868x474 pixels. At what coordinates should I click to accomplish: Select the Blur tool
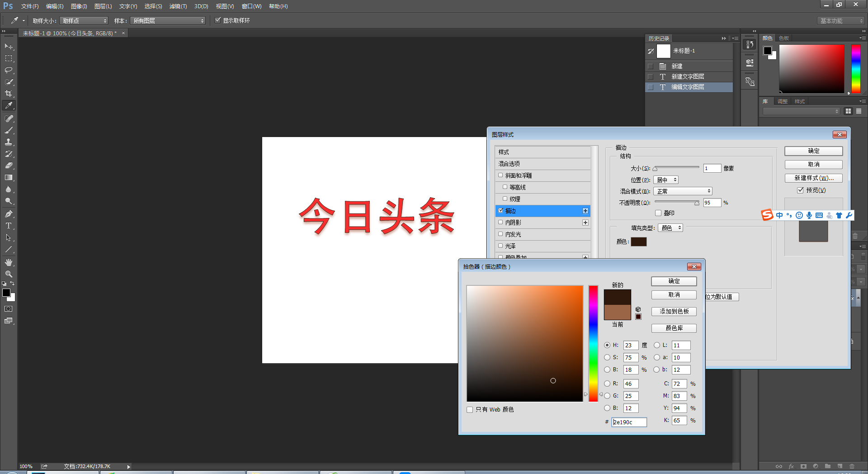tap(9, 189)
